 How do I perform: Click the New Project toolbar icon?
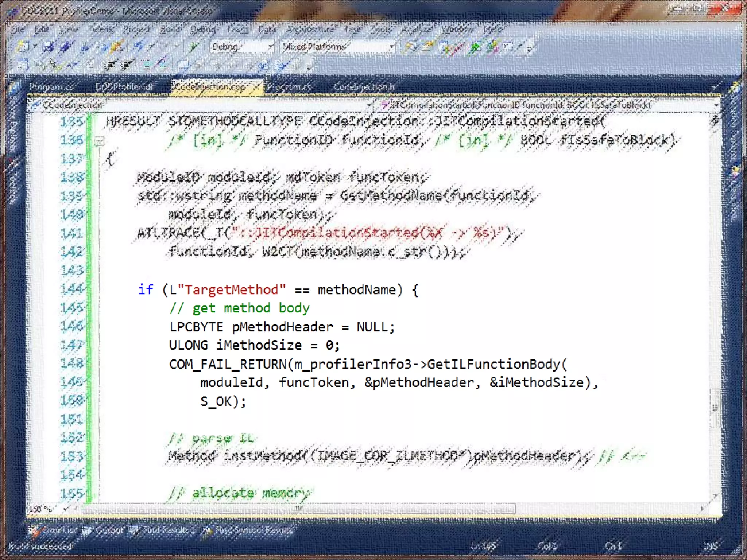click(x=23, y=46)
